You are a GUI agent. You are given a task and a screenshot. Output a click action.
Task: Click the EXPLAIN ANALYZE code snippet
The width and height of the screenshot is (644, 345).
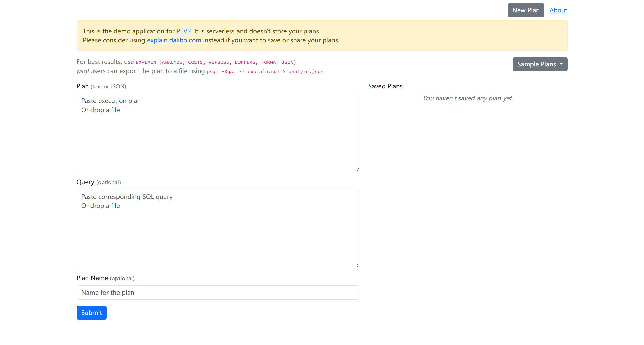216,62
